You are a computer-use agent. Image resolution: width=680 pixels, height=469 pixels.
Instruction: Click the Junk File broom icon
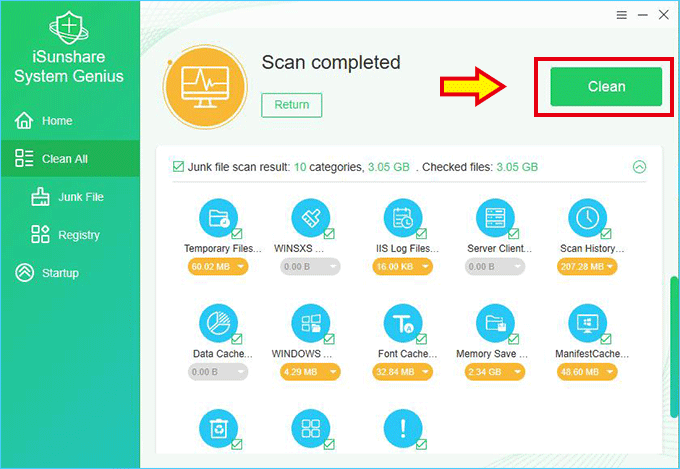pyautogui.click(x=40, y=197)
